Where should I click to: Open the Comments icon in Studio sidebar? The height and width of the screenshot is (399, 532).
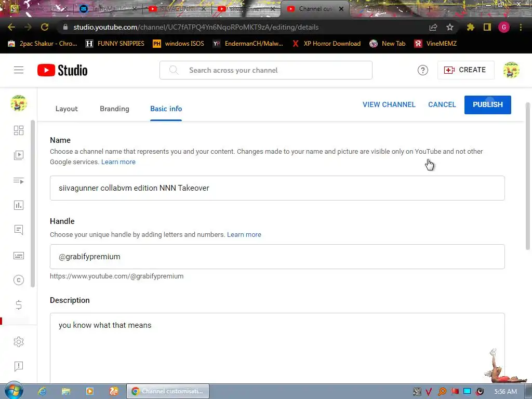point(19,230)
